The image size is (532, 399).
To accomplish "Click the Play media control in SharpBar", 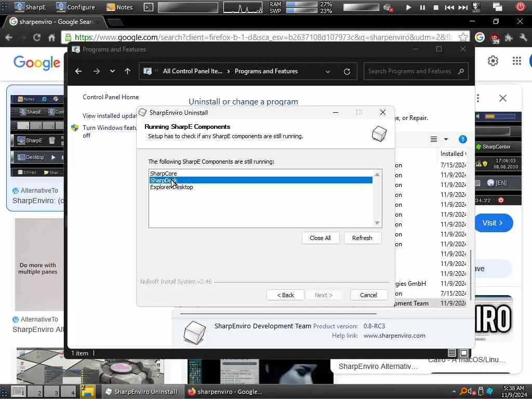I will click(x=408, y=7).
